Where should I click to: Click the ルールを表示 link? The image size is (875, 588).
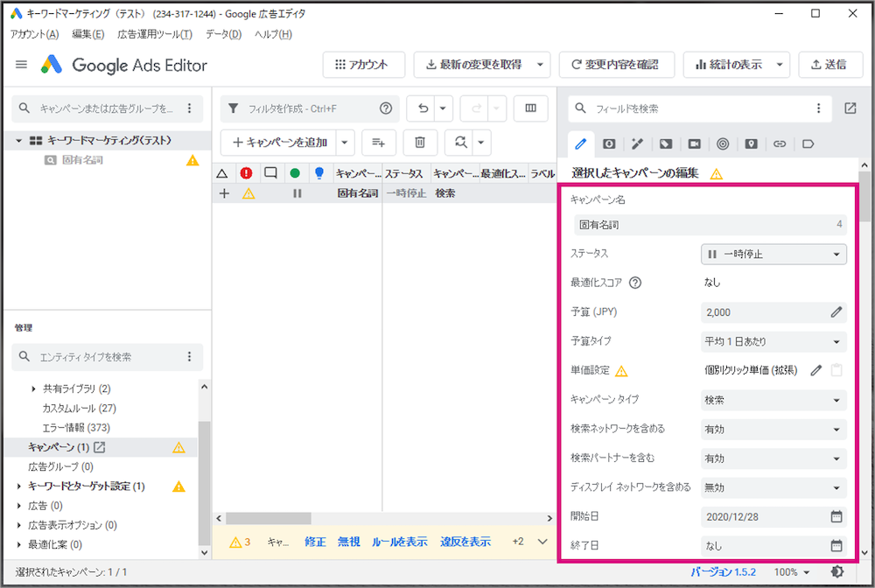400,542
